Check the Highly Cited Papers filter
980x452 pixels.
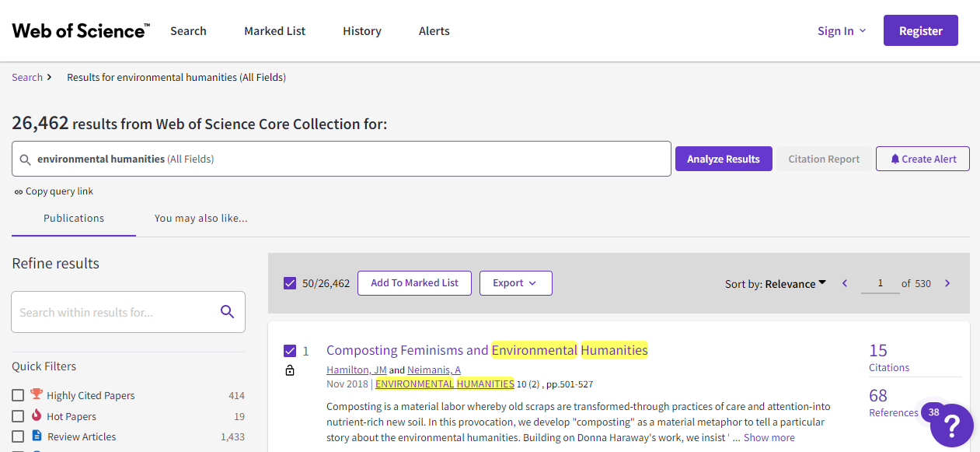[18, 395]
